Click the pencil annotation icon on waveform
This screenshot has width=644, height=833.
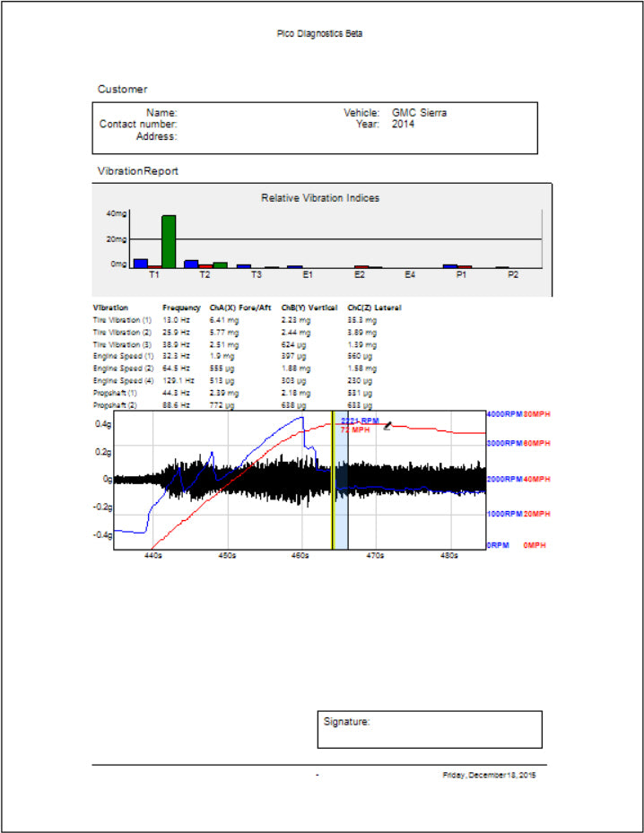tap(387, 426)
